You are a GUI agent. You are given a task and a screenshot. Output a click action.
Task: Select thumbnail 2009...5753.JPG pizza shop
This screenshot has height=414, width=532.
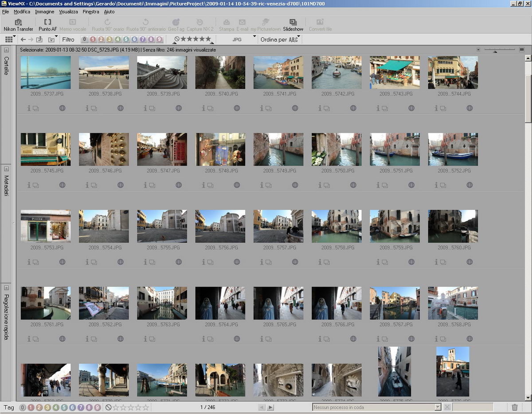pos(46,226)
